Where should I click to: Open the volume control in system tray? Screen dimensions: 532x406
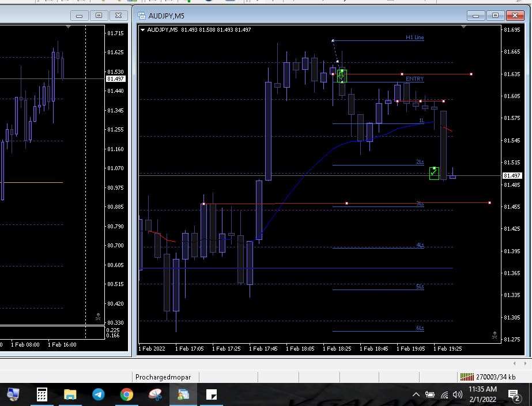click(458, 394)
